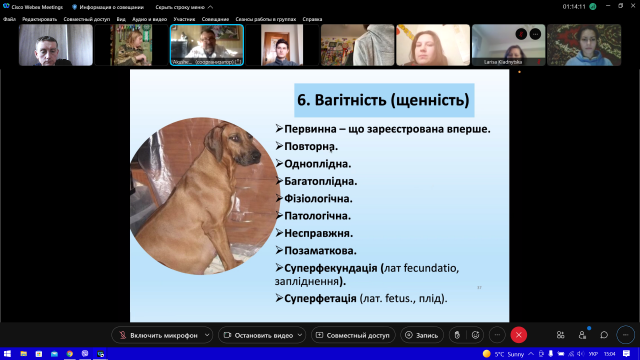Toggle camera with Остановить видео
This screenshot has width=640, height=360.
point(258,335)
